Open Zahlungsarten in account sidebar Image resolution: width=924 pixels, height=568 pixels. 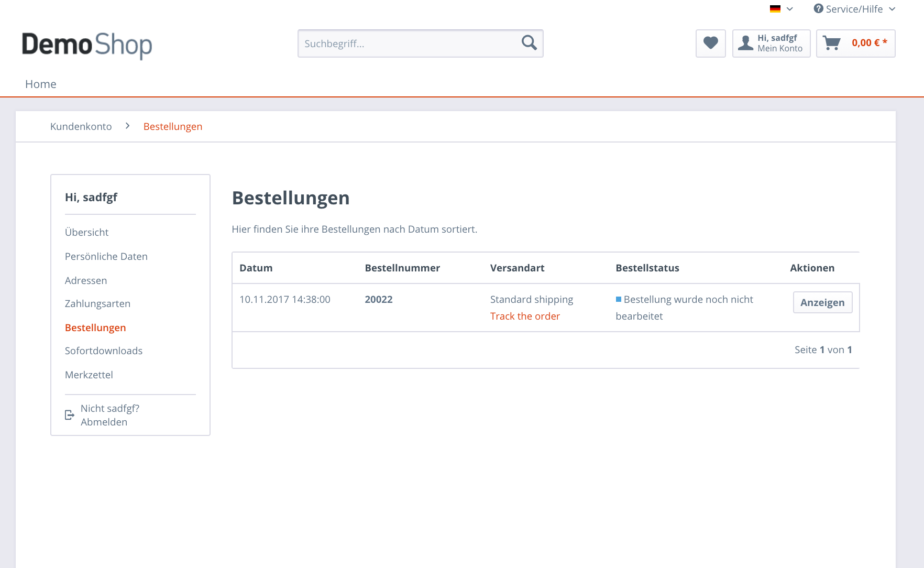[97, 303]
